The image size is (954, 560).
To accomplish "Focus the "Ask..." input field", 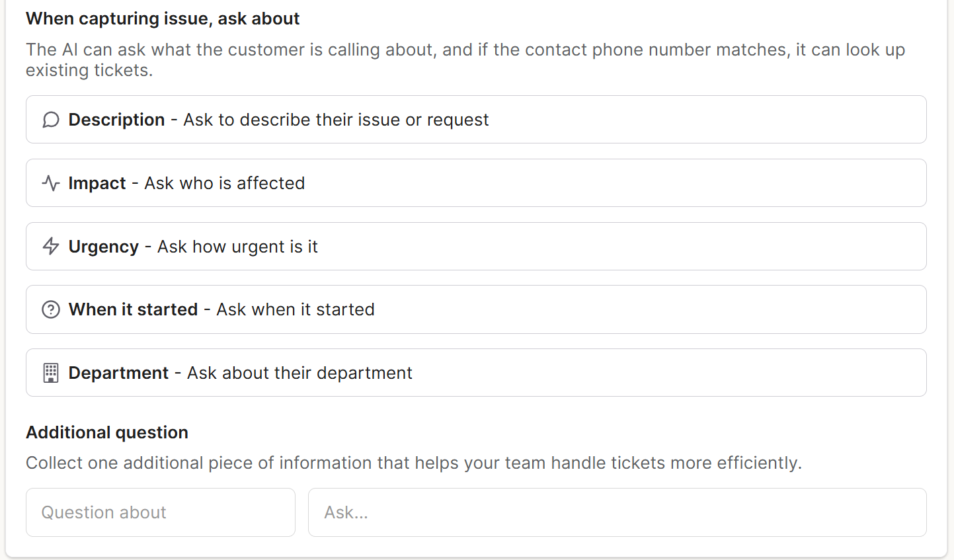I will click(617, 512).
